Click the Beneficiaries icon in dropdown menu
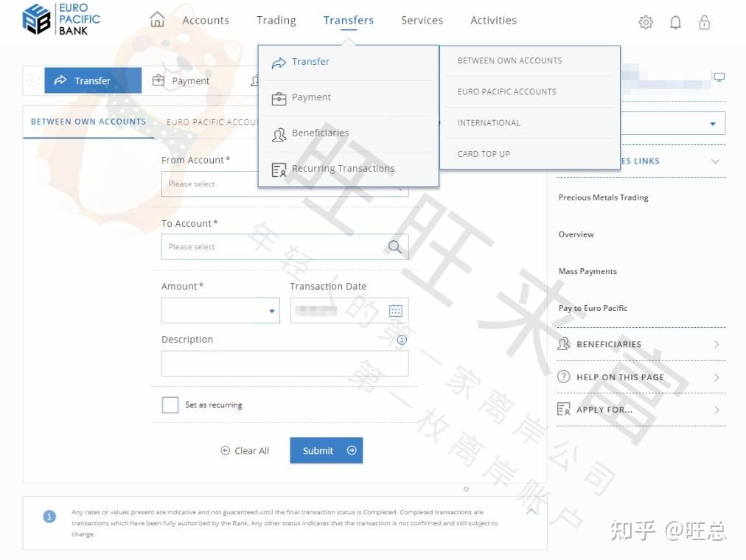 coord(279,135)
